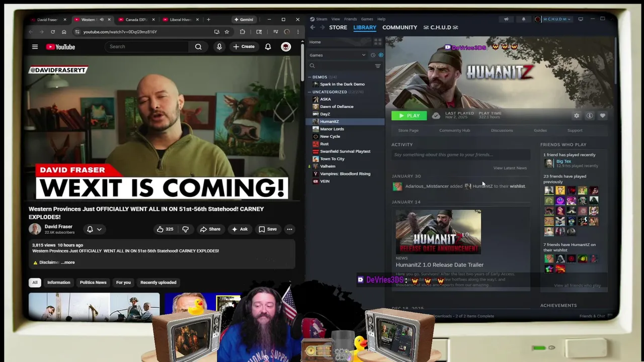The width and height of the screenshot is (644, 362).
Task: Toggle ready-to-play filter in Steam library
Action: [x=381, y=55]
